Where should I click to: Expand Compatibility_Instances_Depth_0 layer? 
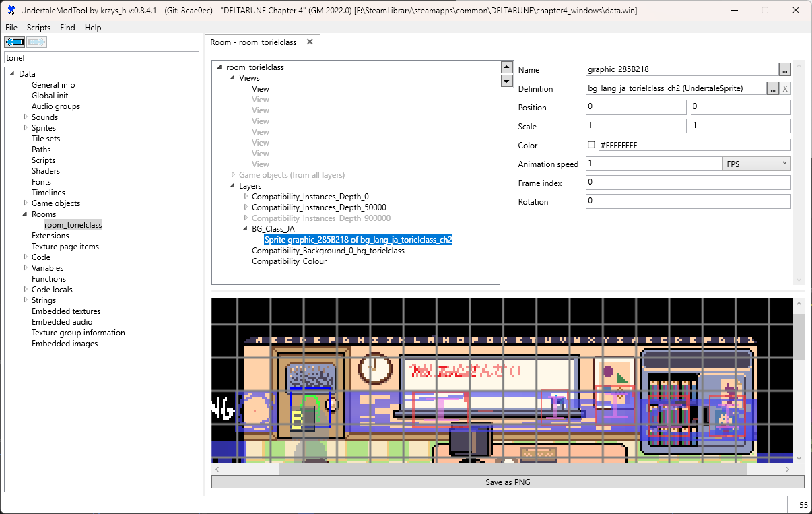246,197
